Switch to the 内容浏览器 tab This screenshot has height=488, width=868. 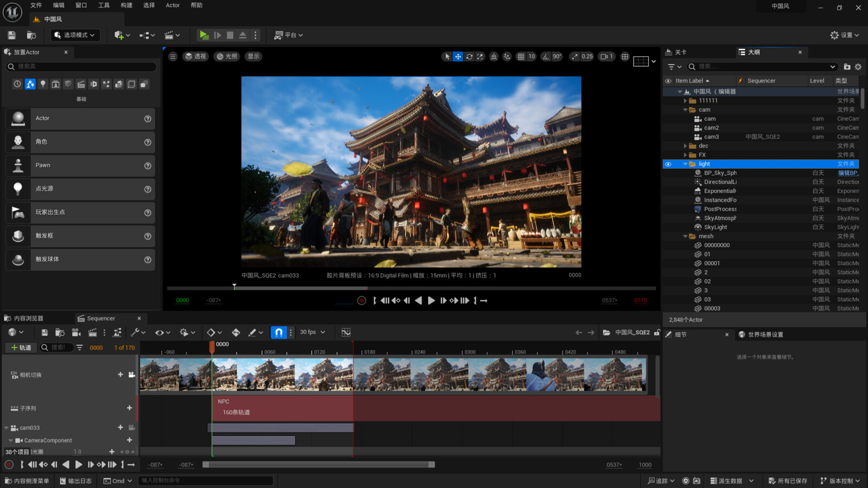pyautogui.click(x=24, y=318)
